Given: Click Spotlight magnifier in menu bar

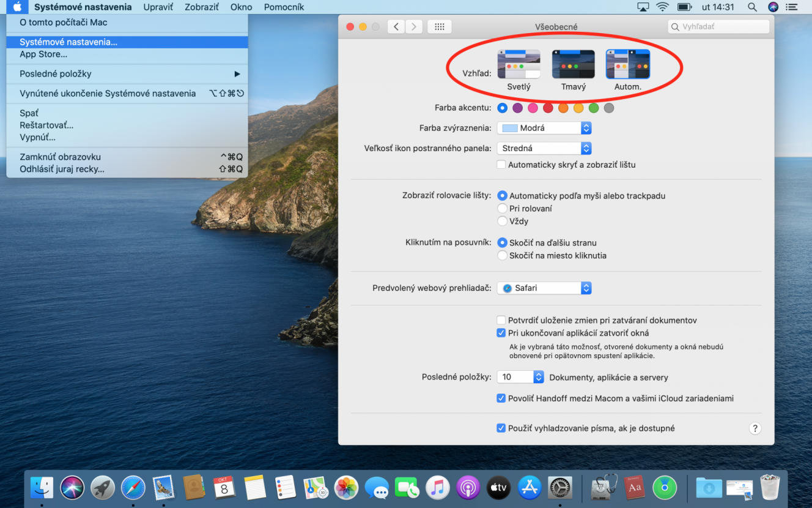Looking at the screenshot, I should pyautogui.click(x=752, y=7).
